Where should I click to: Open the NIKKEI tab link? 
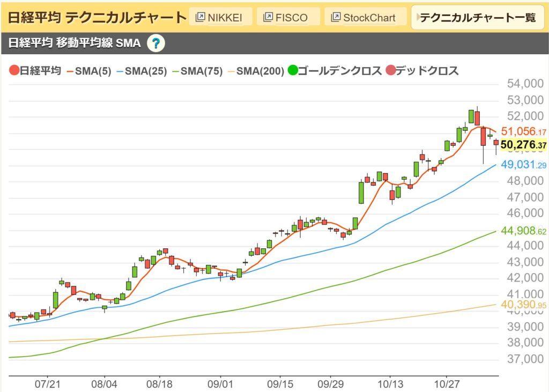point(221,16)
